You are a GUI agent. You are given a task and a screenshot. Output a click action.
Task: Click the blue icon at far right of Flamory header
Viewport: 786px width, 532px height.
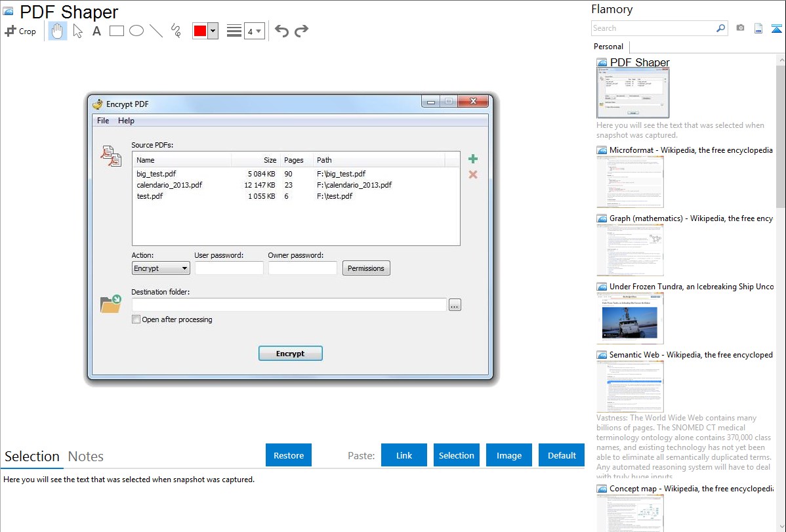pos(776,28)
